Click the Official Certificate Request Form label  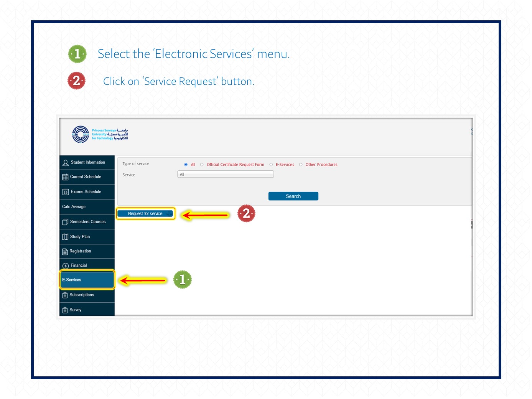236,165
